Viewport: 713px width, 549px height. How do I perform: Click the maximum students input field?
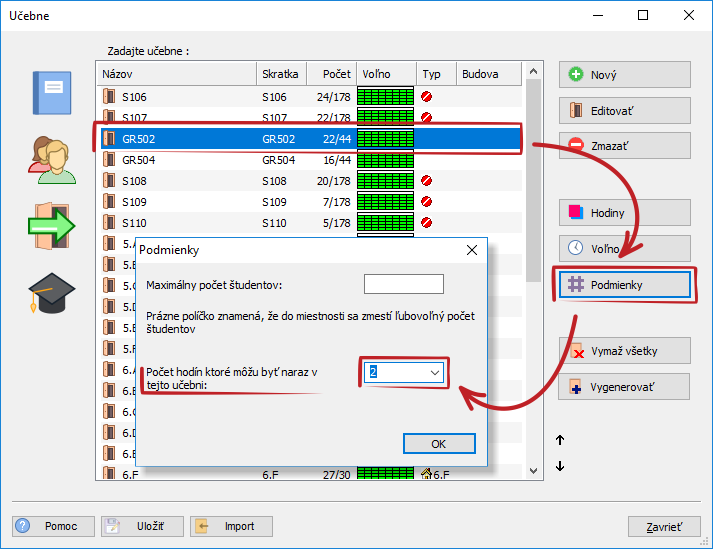403,284
